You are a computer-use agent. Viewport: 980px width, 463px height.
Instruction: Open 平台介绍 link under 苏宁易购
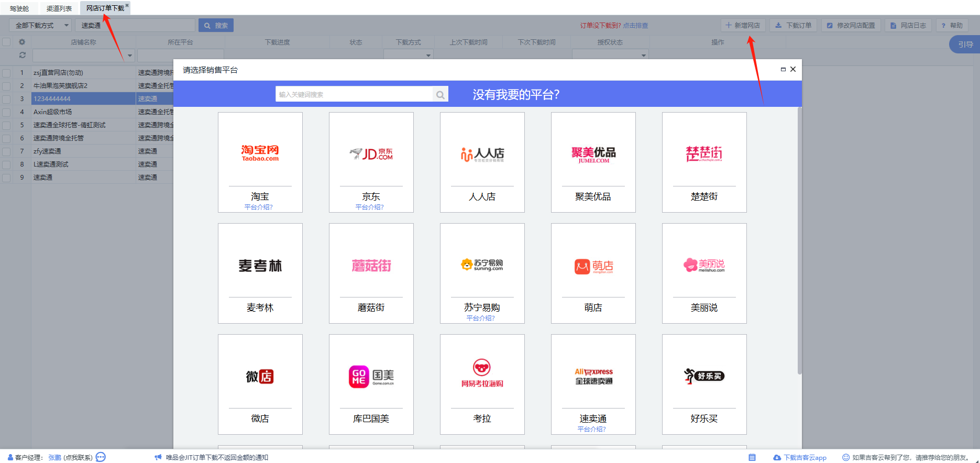tap(481, 318)
